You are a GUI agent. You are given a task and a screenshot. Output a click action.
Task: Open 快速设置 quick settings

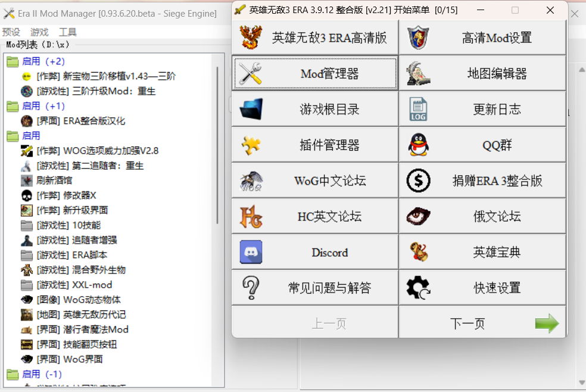482,288
